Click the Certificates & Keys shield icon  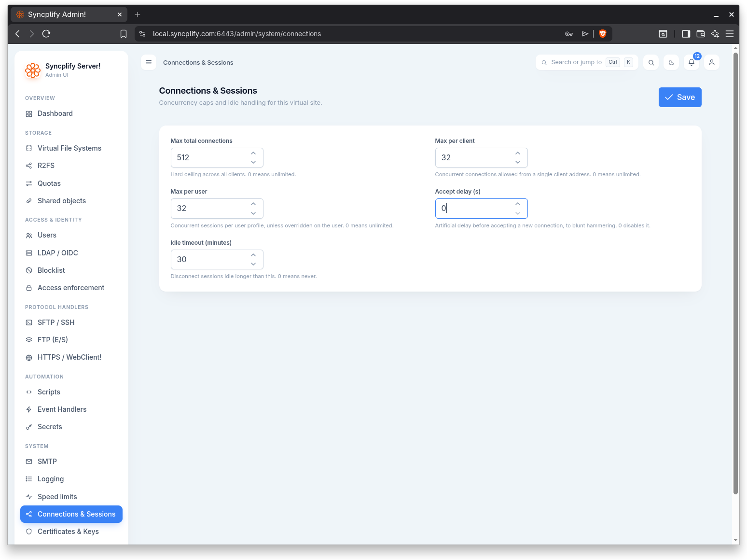tap(29, 532)
